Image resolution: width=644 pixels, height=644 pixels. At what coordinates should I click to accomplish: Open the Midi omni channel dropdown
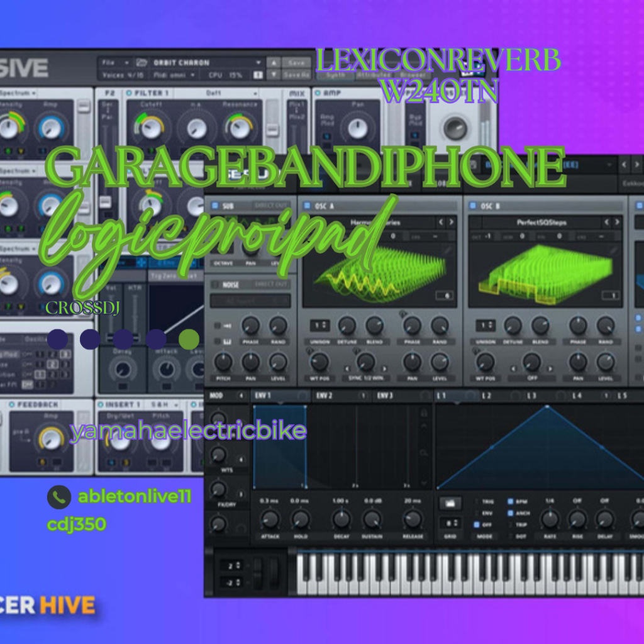pyautogui.click(x=174, y=75)
